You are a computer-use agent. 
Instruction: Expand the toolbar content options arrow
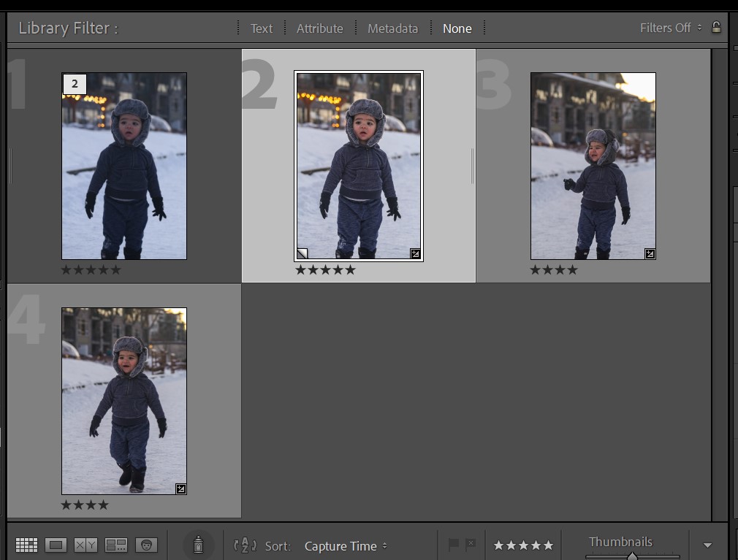point(707,545)
